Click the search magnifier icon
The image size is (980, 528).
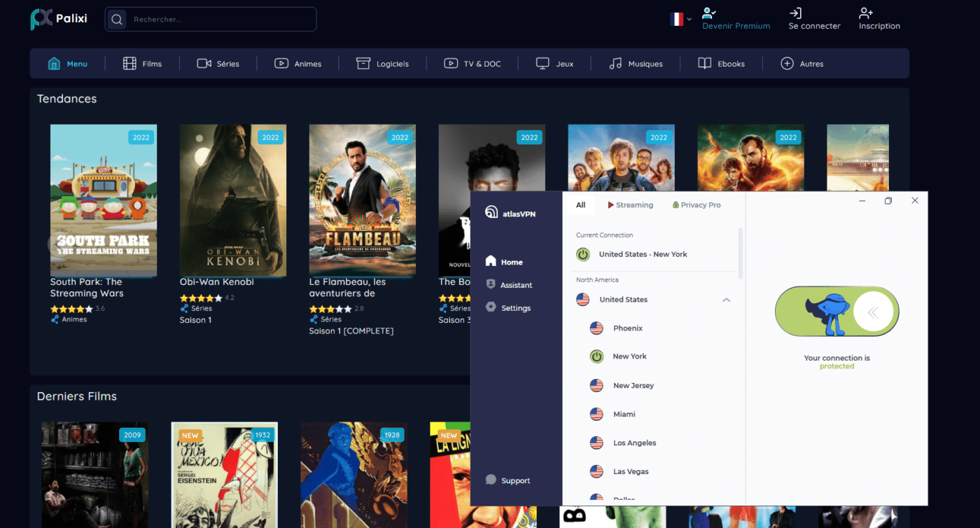click(x=117, y=20)
